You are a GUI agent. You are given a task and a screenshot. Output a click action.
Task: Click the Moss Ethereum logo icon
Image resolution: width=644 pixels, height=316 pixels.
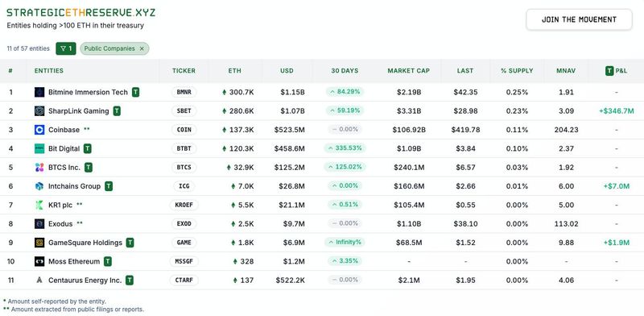point(39,261)
